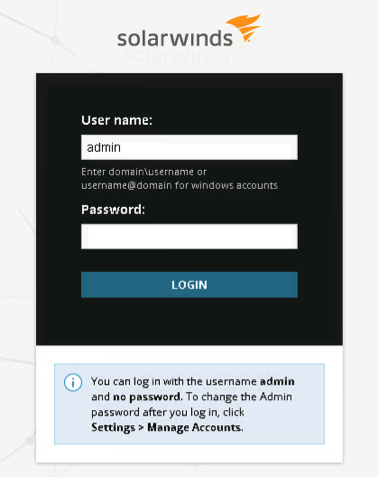Click the LOGIN button

click(x=189, y=285)
